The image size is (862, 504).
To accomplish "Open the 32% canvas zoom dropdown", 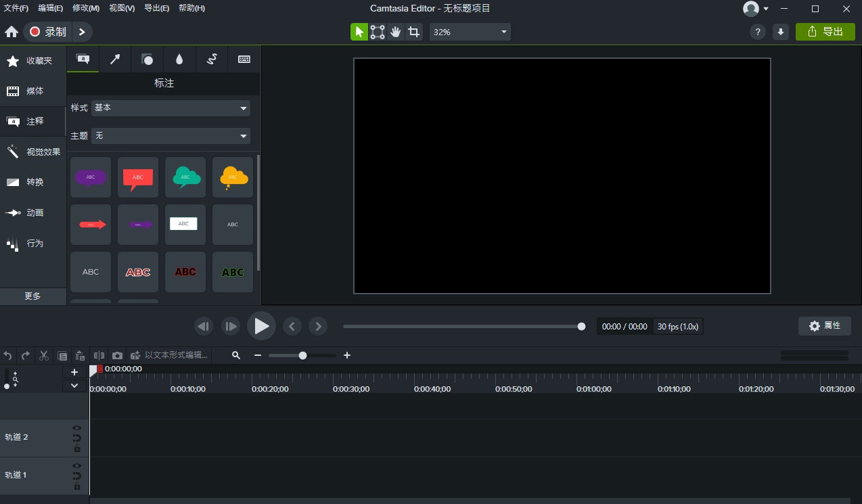I will tap(470, 32).
